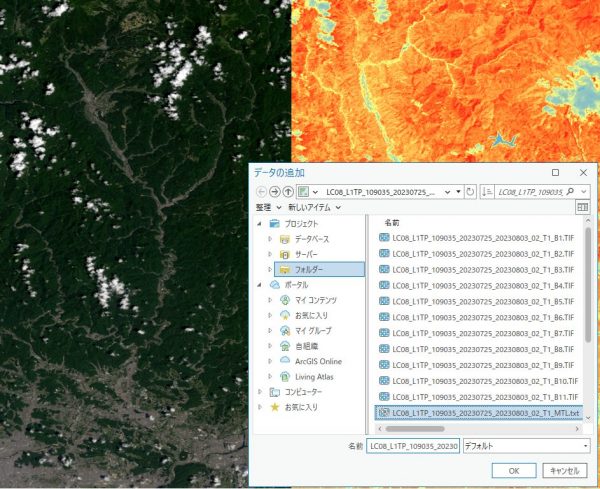This screenshot has width=600, height=489.
Task: Expand the データベース node
Action: pos(270,239)
